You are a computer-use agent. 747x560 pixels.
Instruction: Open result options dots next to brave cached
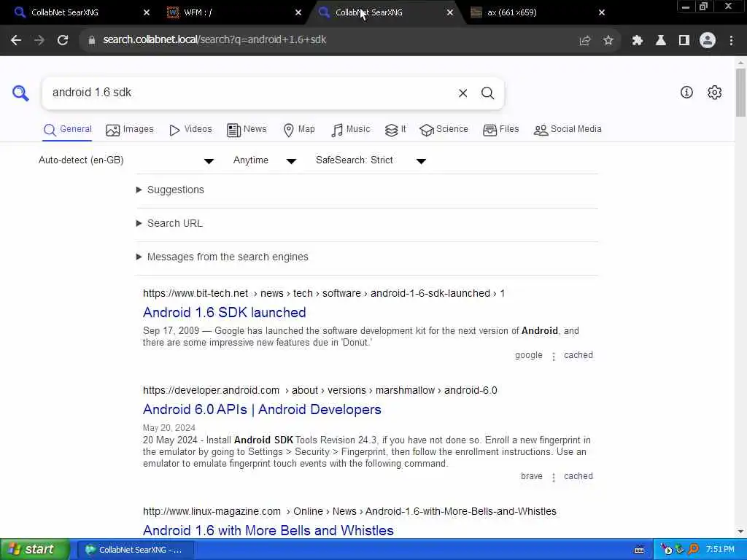(554, 477)
